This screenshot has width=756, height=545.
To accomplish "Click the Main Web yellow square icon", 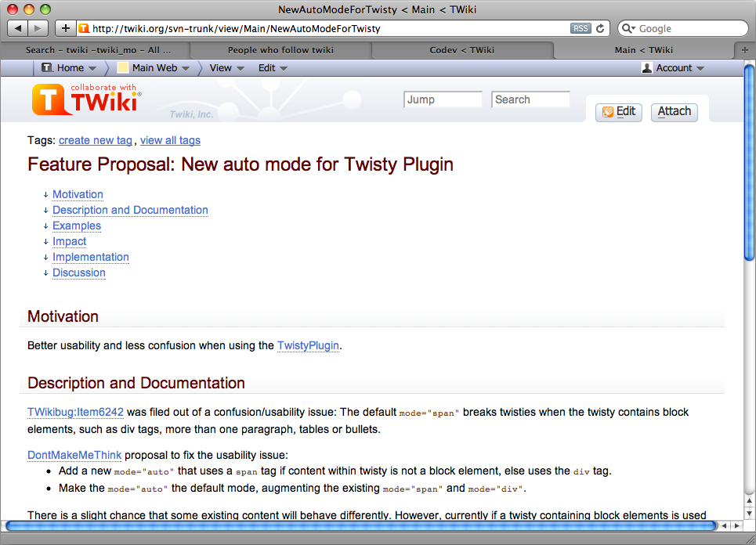I will [123, 68].
